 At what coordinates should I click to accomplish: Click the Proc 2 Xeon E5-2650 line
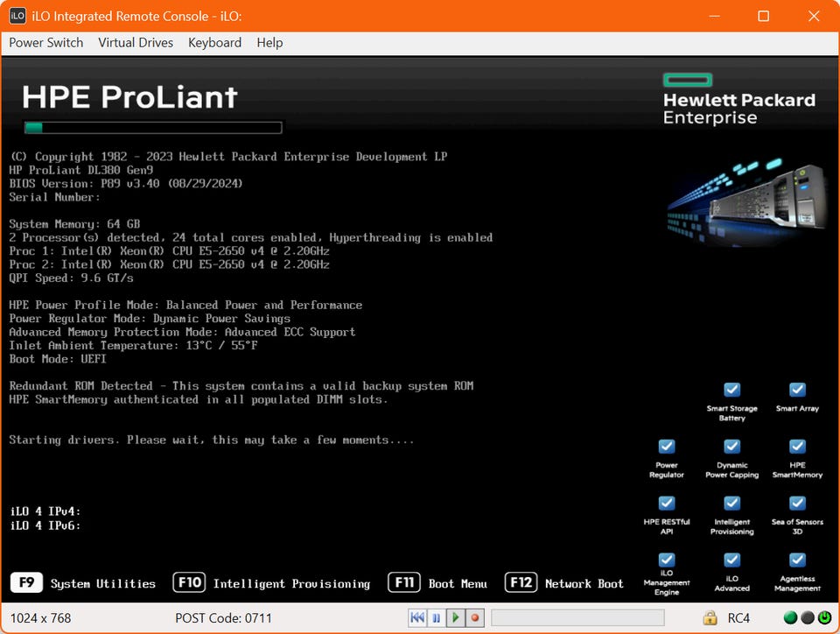[x=169, y=264]
